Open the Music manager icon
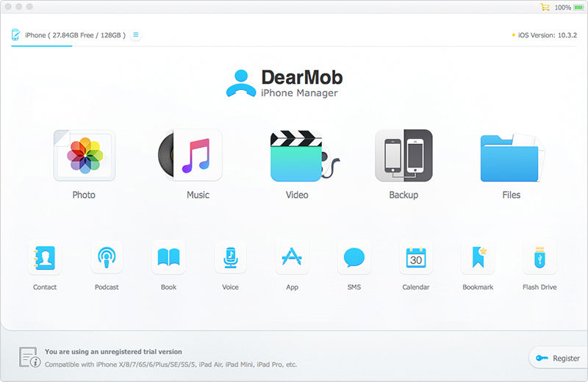This screenshot has height=382, width=588. [x=190, y=155]
